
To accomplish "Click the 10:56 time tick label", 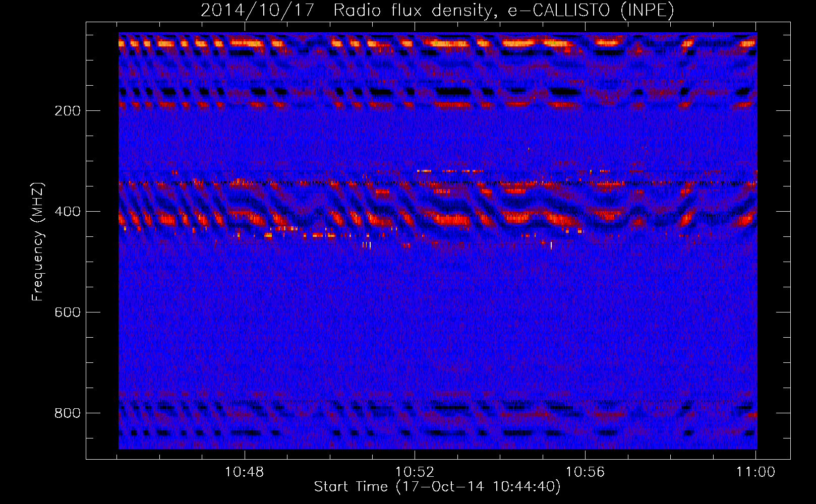I will coord(585,472).
